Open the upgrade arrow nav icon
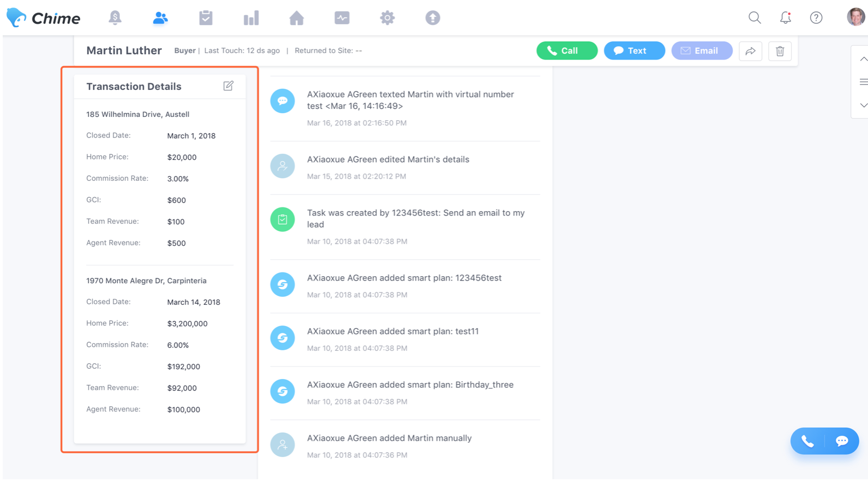The height and width of the screenshot is (483, 868). [x=433, y=18]
